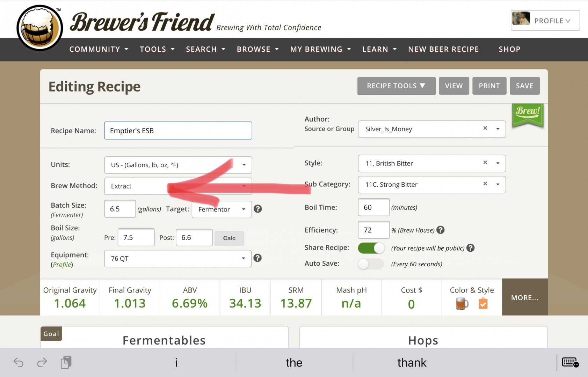The width and height of the screenshot is (588, 377).
Task: Tap keyboard suggestion "i"
Action: click(x=176, y=363)
